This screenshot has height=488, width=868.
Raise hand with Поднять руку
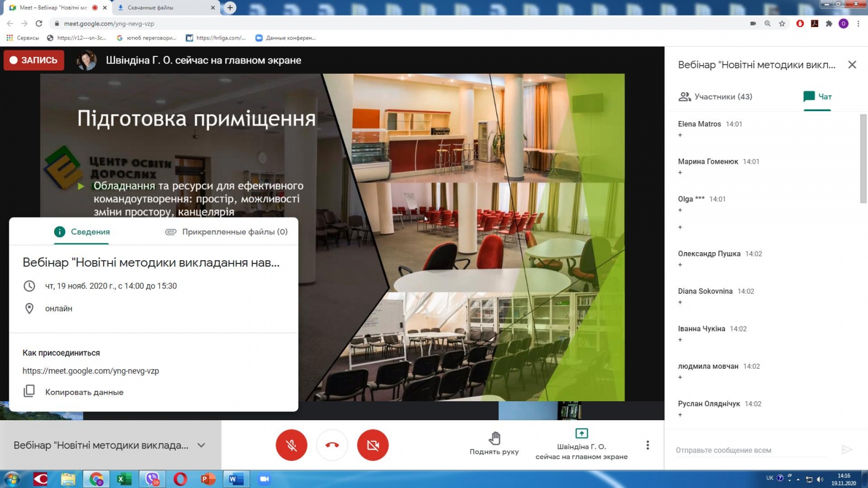pyautogui.click(x=494, y=444)
